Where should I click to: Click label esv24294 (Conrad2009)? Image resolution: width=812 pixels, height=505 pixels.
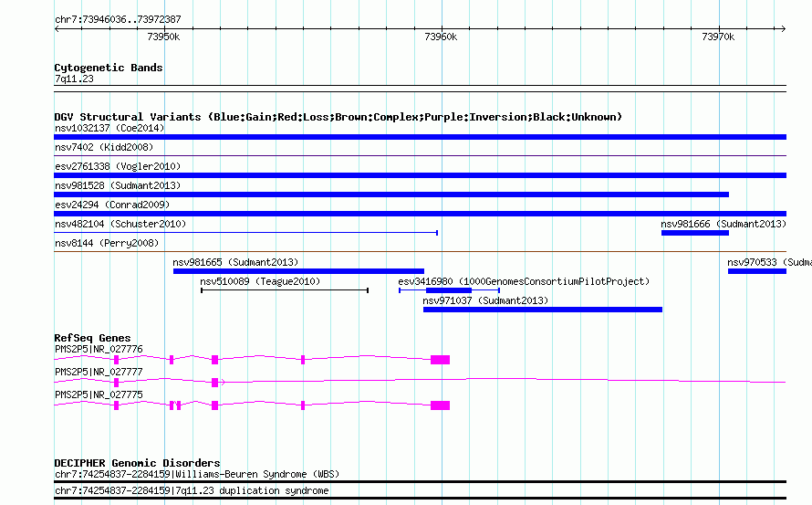pos(112,205)
